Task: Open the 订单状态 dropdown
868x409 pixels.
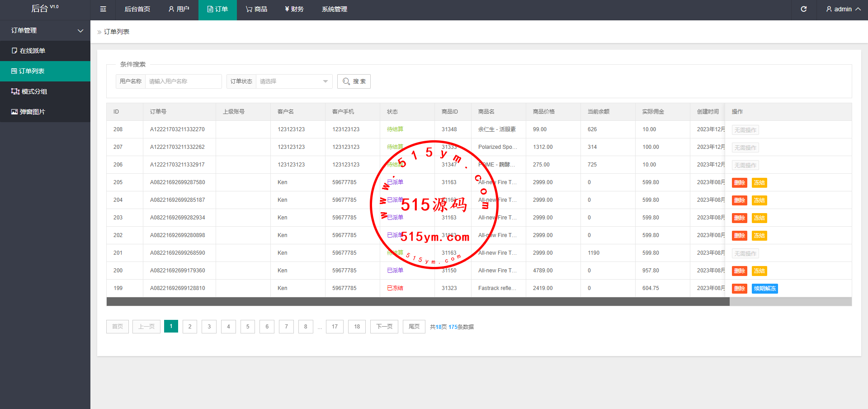Action: pyautogui.click(x=294, y=81)
